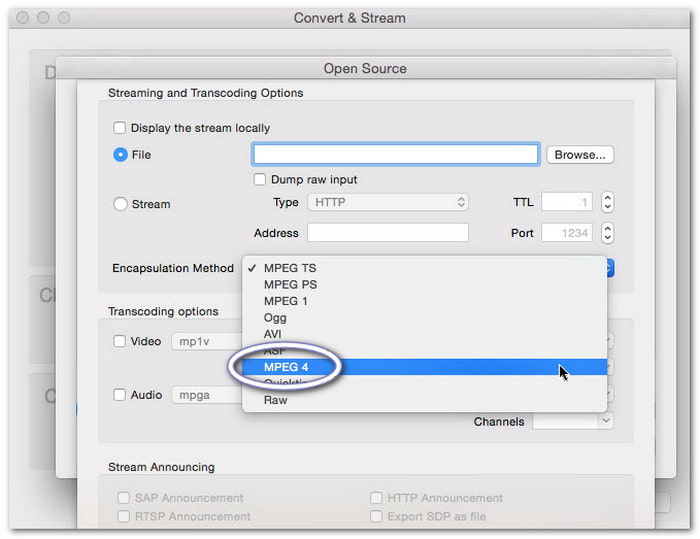Image resolution: width=700 pixels, height=539 pixels.
Task: Choose MPEG 4 encapsulation option
Action: point(424,367)
